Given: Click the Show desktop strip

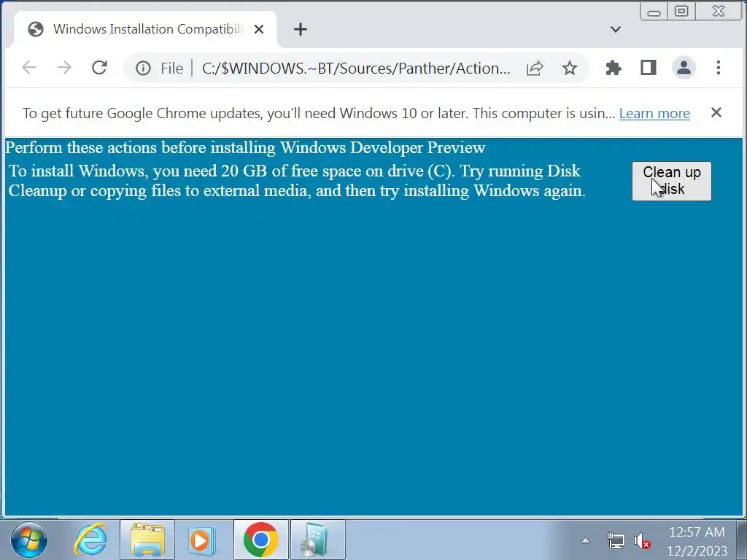Looking at the screenshot, I should coord(741,540).
